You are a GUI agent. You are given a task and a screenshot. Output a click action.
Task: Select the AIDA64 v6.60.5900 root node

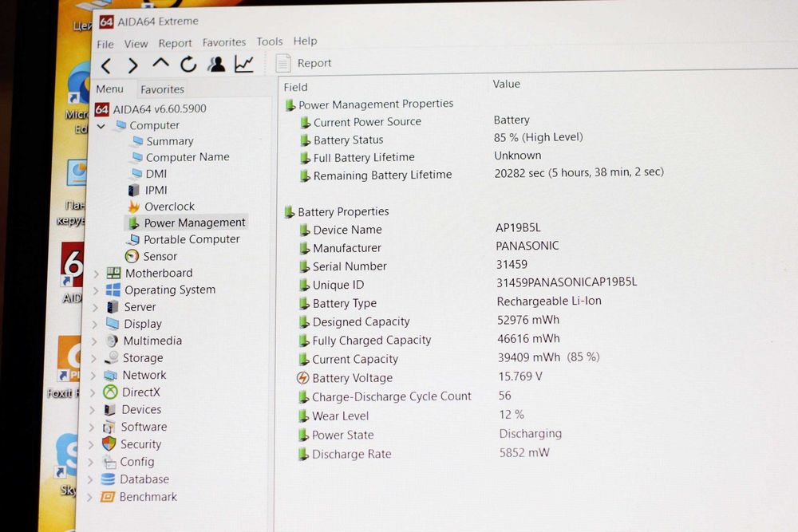click(x=151, y=108)
